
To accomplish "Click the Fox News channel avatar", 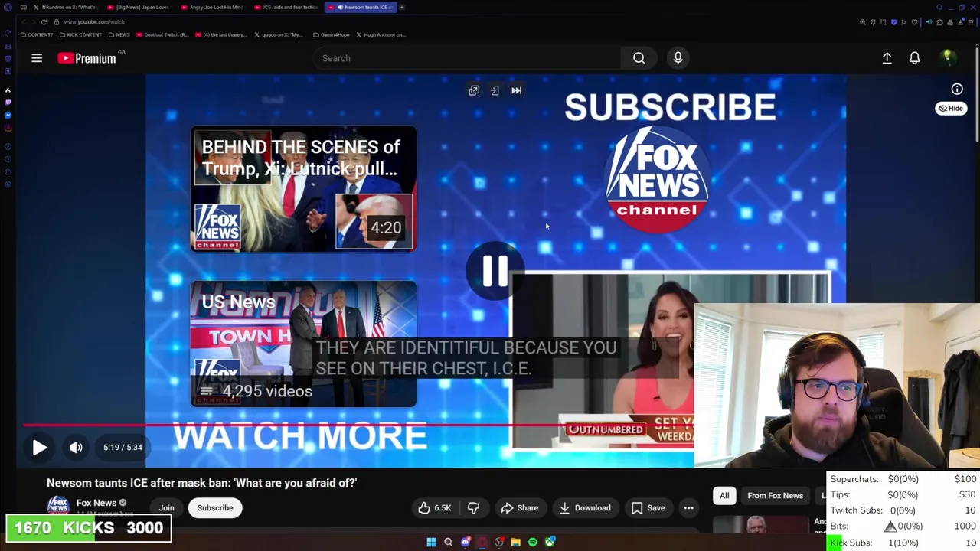I will point(57,507).
